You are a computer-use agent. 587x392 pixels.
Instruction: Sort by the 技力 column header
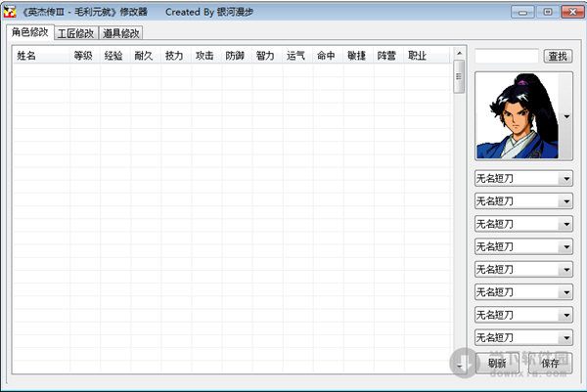click(x=176, y=56)
